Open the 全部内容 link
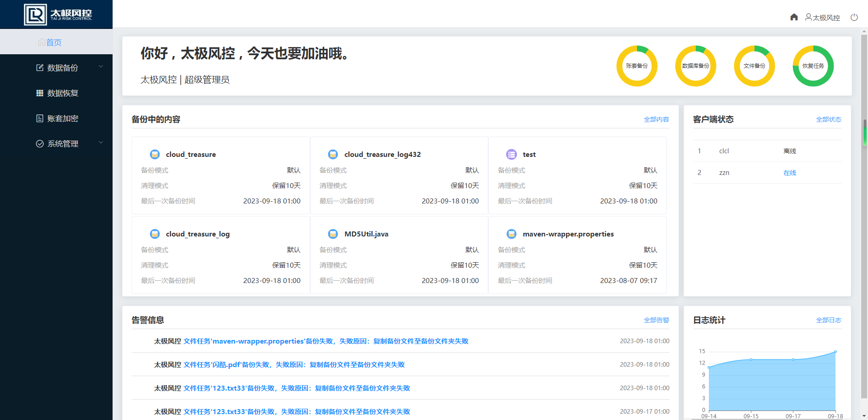 coord(656,119)
